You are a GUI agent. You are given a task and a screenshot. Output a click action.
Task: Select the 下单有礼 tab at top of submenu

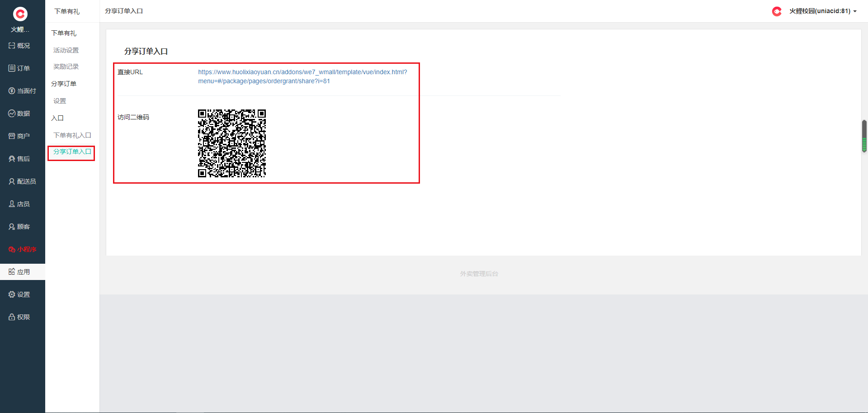pyautogui.click(x=67, y=11)
